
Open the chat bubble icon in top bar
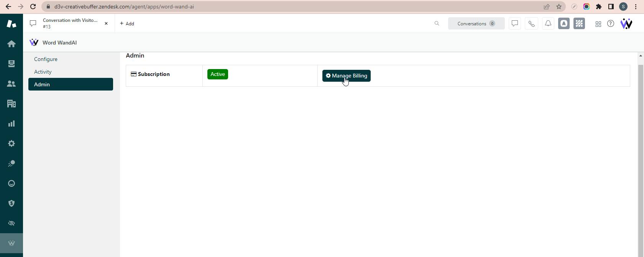click(x=515, y=24)
